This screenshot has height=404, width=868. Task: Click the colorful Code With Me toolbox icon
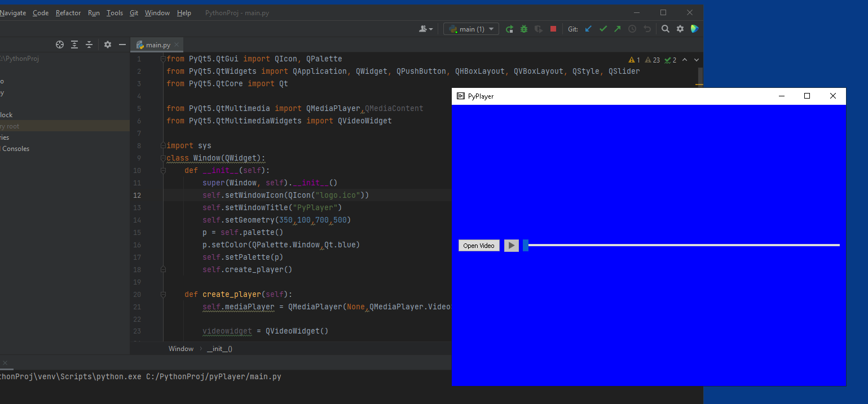(x=695, y=29)
